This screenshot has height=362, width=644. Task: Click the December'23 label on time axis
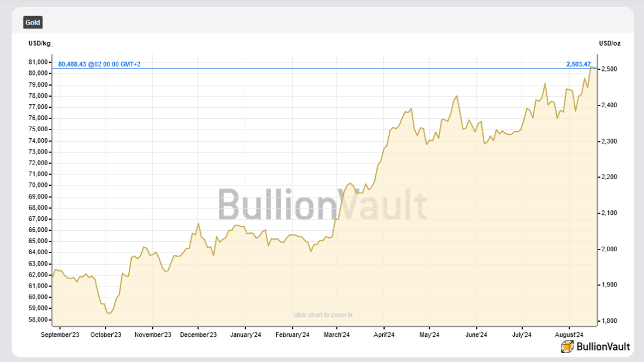click(x=198, y=334)
